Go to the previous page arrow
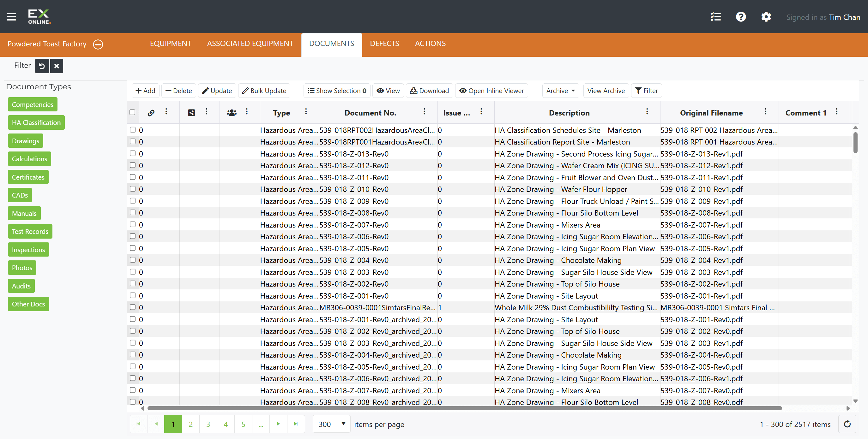868x439 pixels. 156,424
